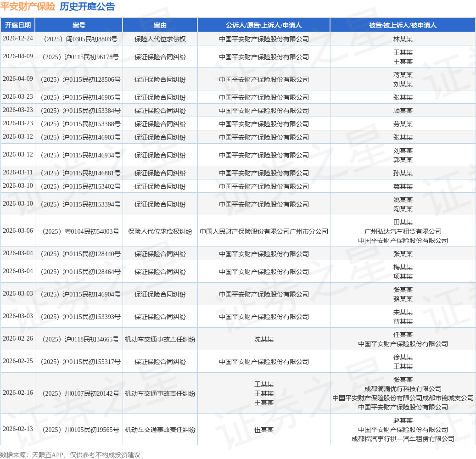
Task: Click defendant 成都滴滴优行科技有限公司
Action: [403, 389]
